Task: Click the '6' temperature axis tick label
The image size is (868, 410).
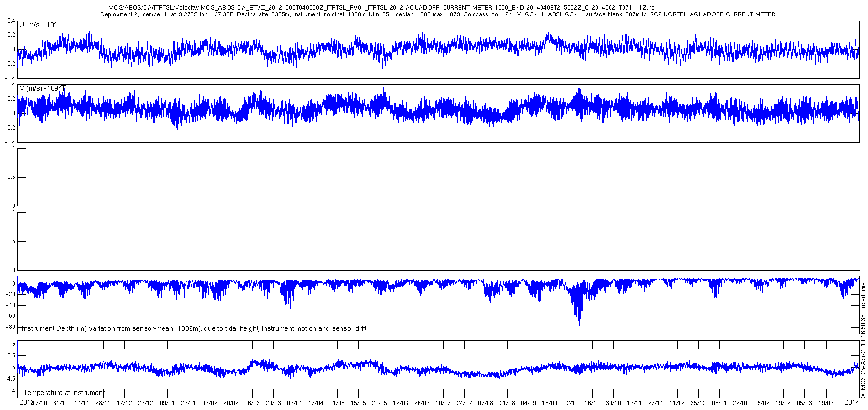Action: [x=14, y=344]
